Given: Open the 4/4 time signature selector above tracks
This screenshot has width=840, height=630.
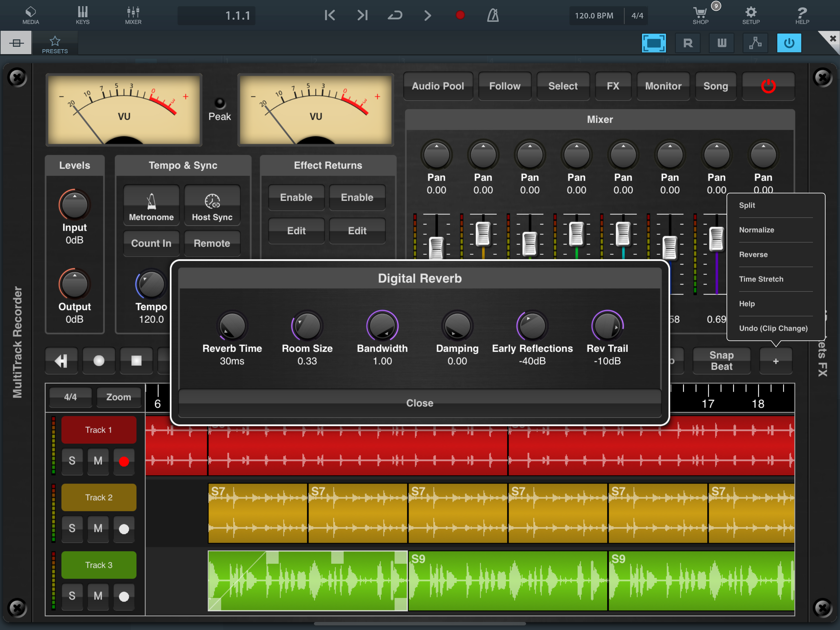Looking at the screenshot, I should 70,397.
